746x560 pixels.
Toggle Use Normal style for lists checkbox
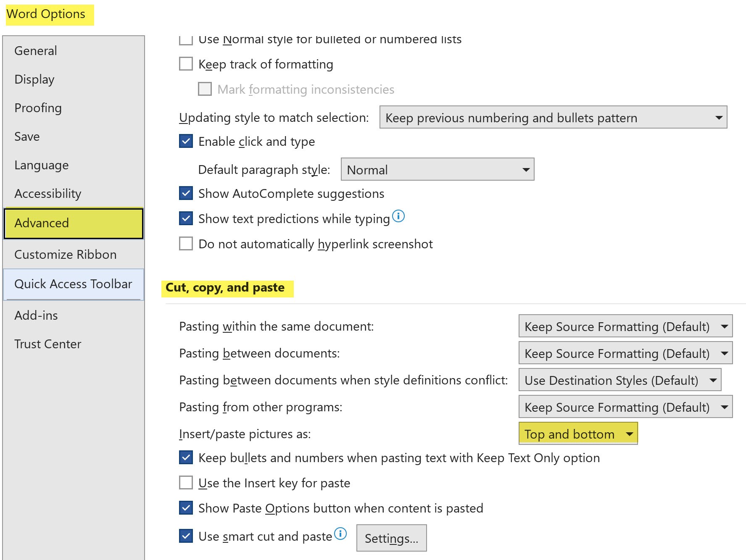(186, 40)
